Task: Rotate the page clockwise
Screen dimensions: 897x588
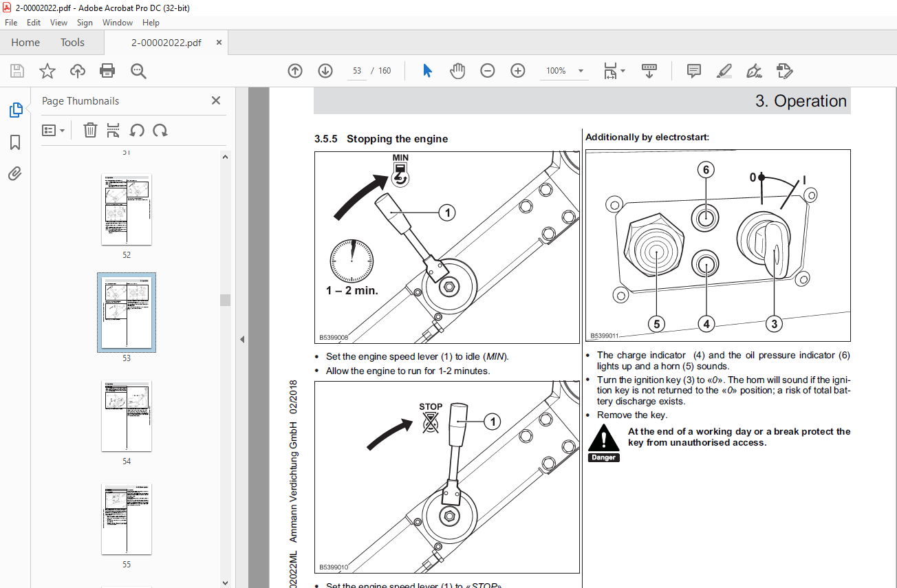Action: coord(160,130)
